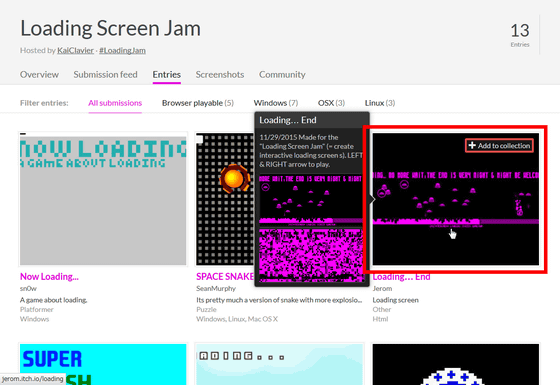560x385 pixels.
Task: Go to the Community tab
Action: click(x=282, y=74)
